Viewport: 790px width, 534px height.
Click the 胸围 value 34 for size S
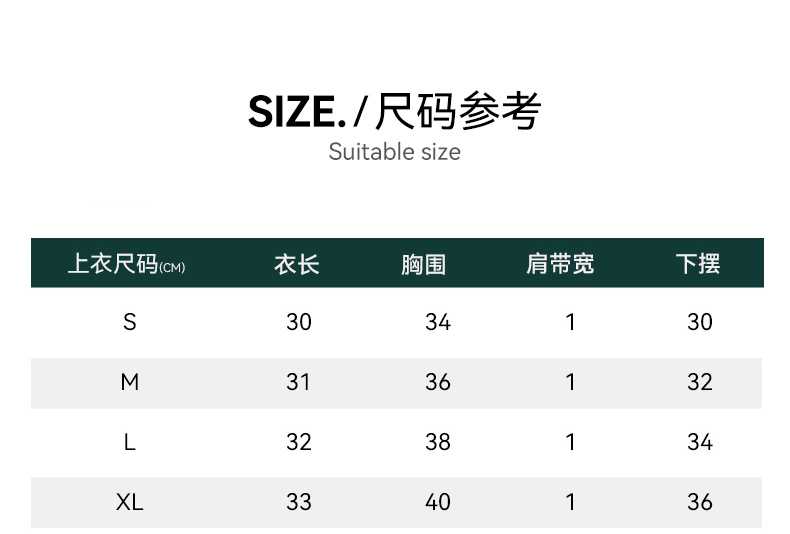[438, 322]
